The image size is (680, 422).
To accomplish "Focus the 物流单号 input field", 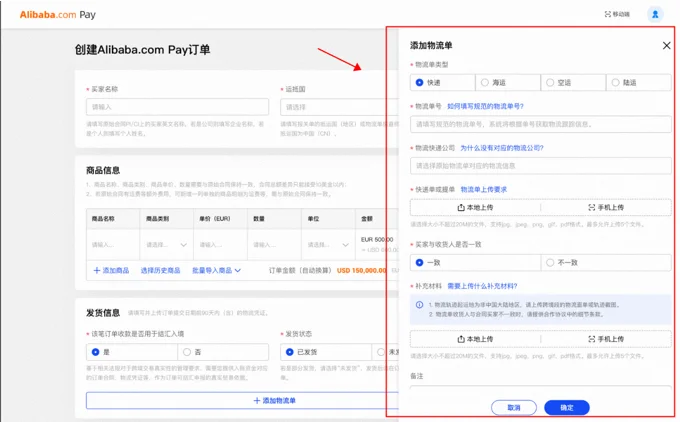I will click(x=540, y=124).
